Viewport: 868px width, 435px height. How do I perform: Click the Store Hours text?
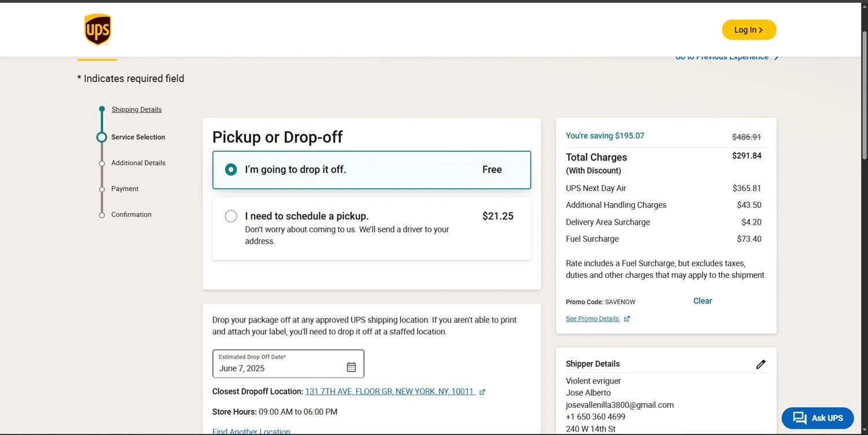275,412
